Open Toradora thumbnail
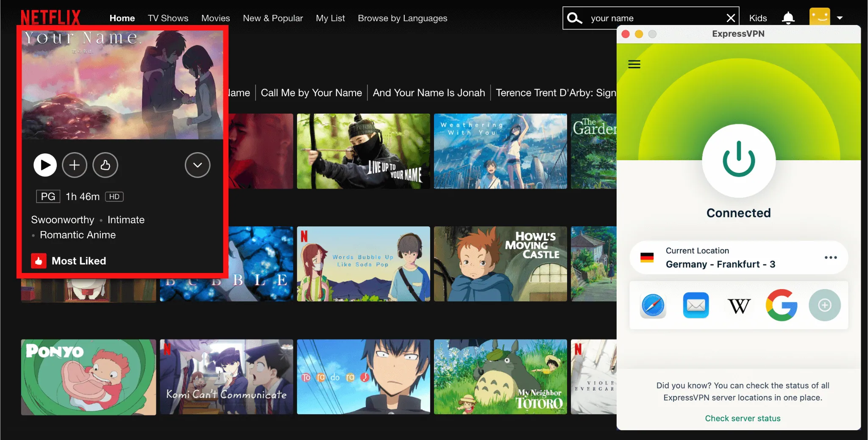The height and width of the screenshot is (440, 868). [x=363, y=377]
